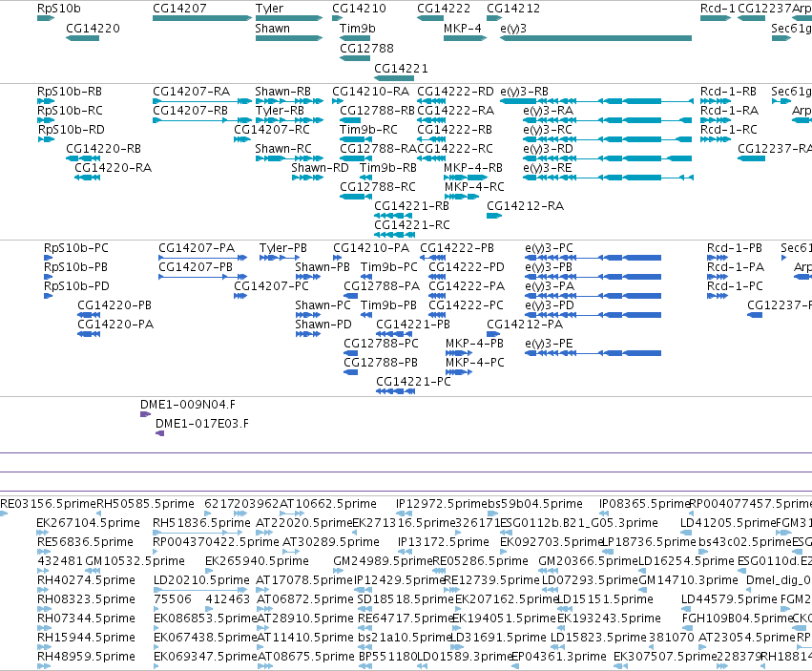The width and height of the screenshot is (812, 671).
Task: Select transcript CG14210-RA
Action: click(x=370, y=92)
